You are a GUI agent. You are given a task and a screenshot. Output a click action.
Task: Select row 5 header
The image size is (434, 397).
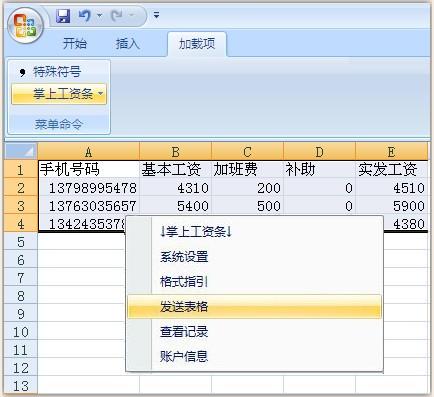[21, 241]
